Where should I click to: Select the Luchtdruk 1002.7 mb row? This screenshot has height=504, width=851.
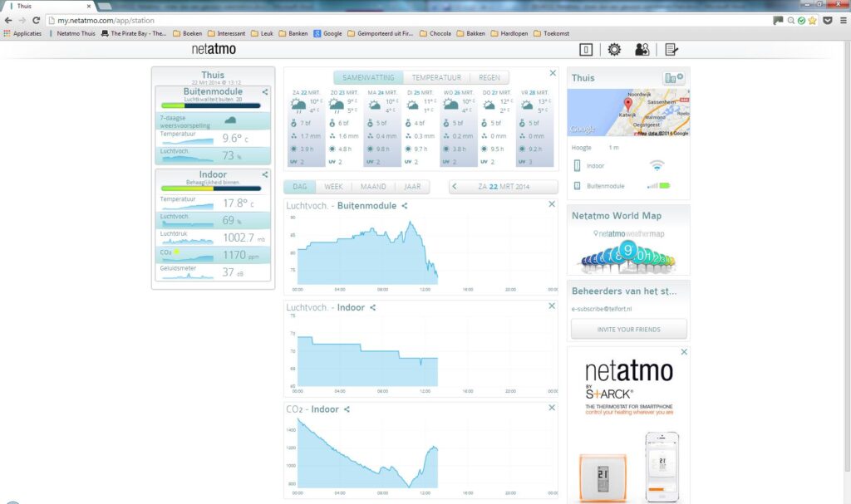click(x=213, y=237)
